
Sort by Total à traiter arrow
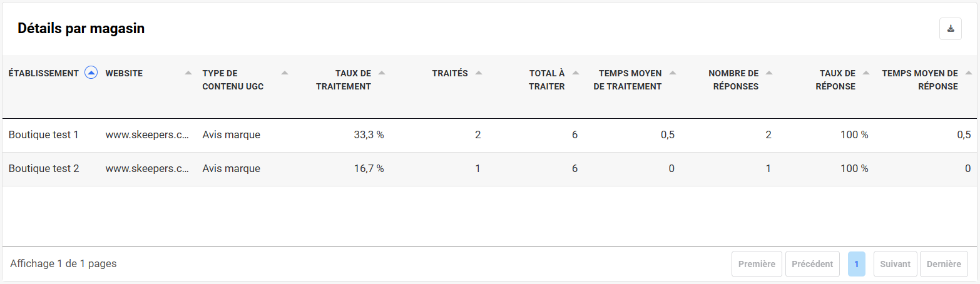576,73
